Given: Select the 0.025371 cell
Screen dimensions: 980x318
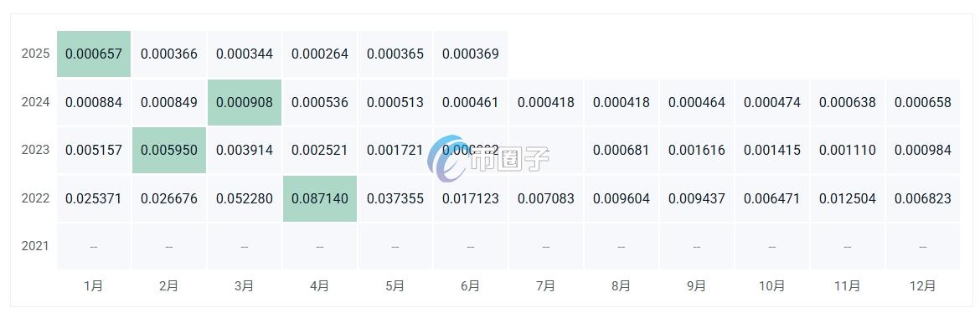Looking at the screenshot, I should tap(94, 198).
